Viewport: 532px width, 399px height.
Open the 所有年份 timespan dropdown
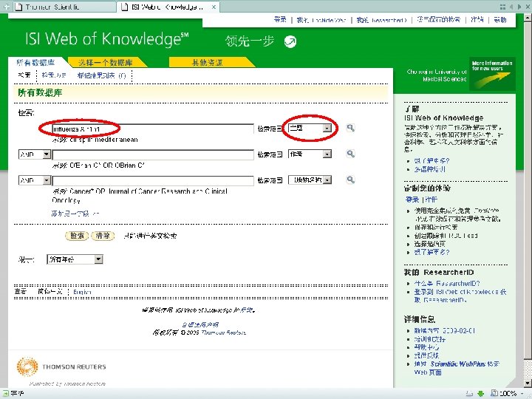pyautogui.click(x=98, y=259)
